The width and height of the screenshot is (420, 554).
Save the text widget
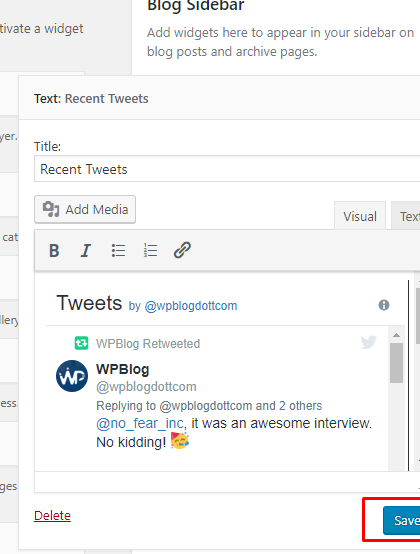tap(402, 520)
